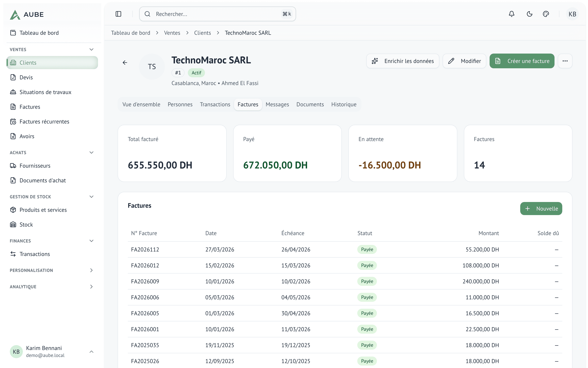Click the Actif status badge

click(196, 73)
